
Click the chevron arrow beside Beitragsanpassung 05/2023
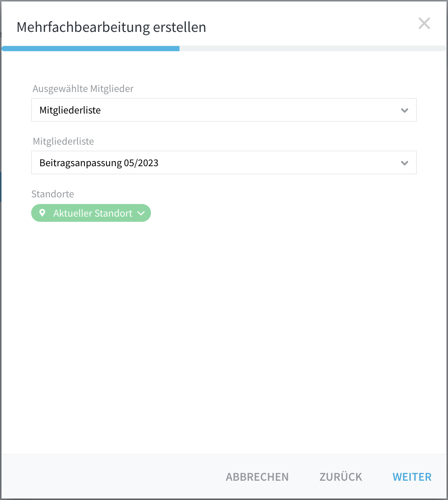[405, 163]
